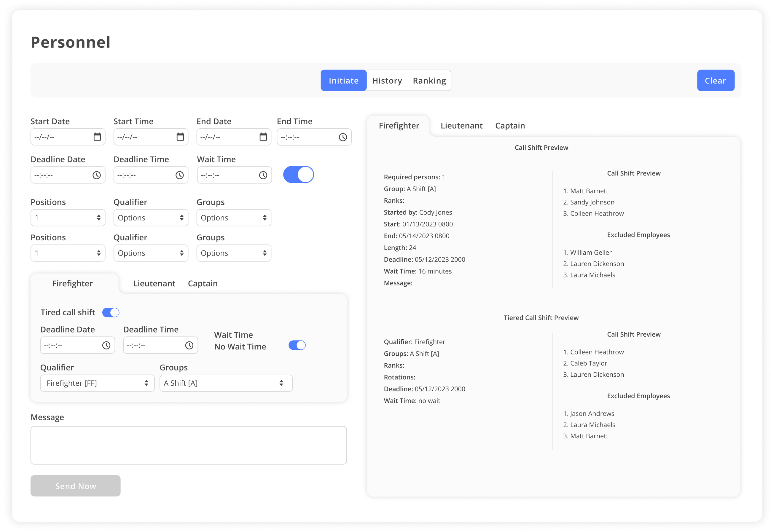
Task: Open the Start Date calendar picker
Action: 97,137
